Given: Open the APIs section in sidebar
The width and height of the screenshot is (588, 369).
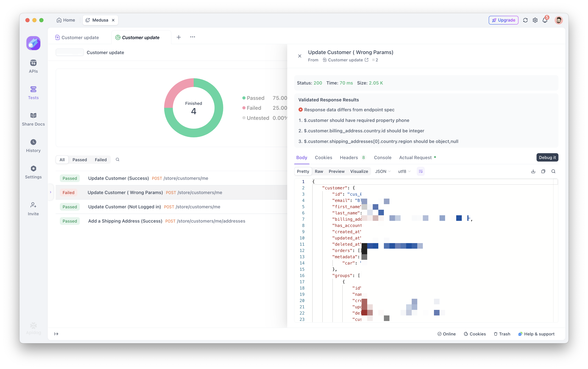Looking at the screenshot, I should [x=33, y=66].
